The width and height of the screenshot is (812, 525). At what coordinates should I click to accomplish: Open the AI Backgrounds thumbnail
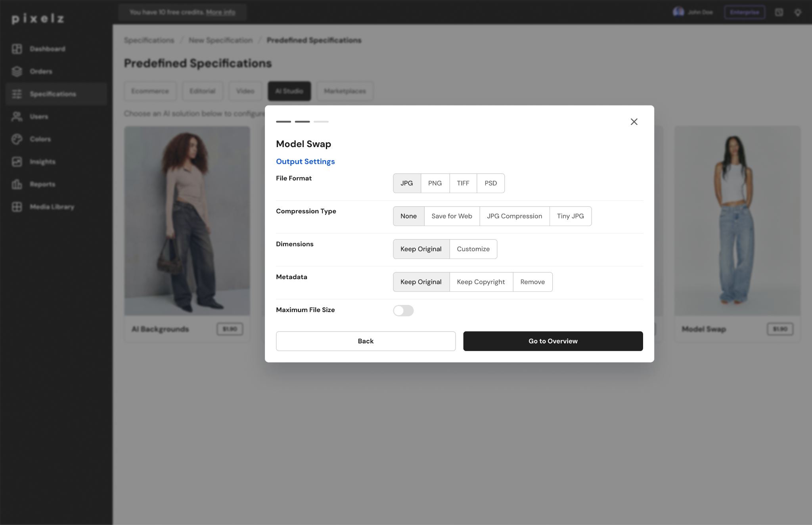pos(187,221)
